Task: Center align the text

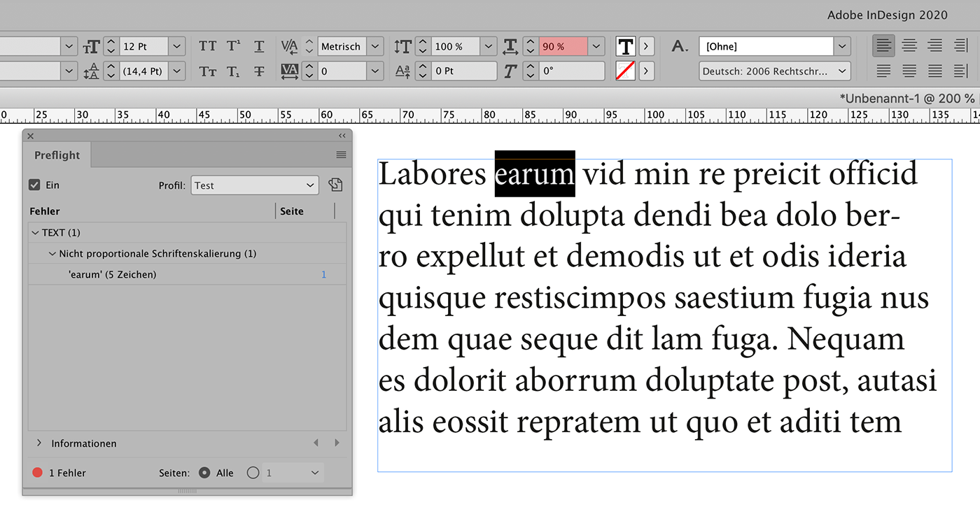Action: click(x=909, y=46)
